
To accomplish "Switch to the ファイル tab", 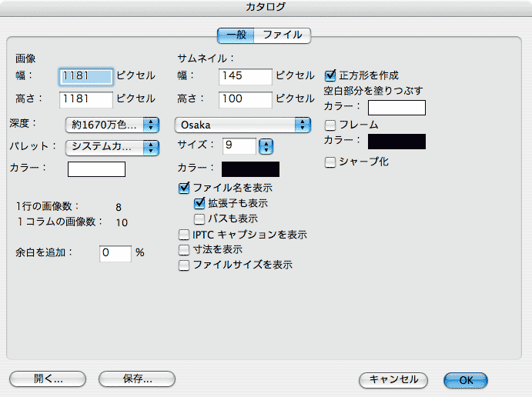I will pyautogui.click(x=283, y=35).
